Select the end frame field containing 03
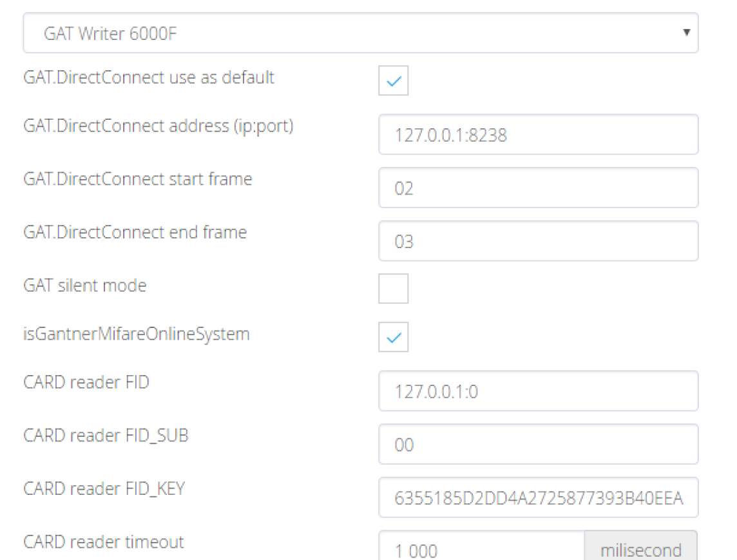This screenshot has width=737, height=560. tap(538, 241)
